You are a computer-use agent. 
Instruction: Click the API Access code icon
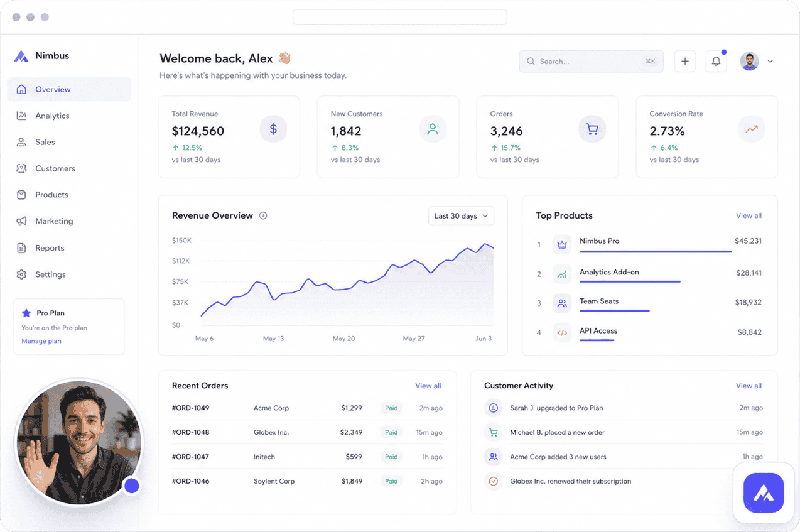[x=562, y=333]
